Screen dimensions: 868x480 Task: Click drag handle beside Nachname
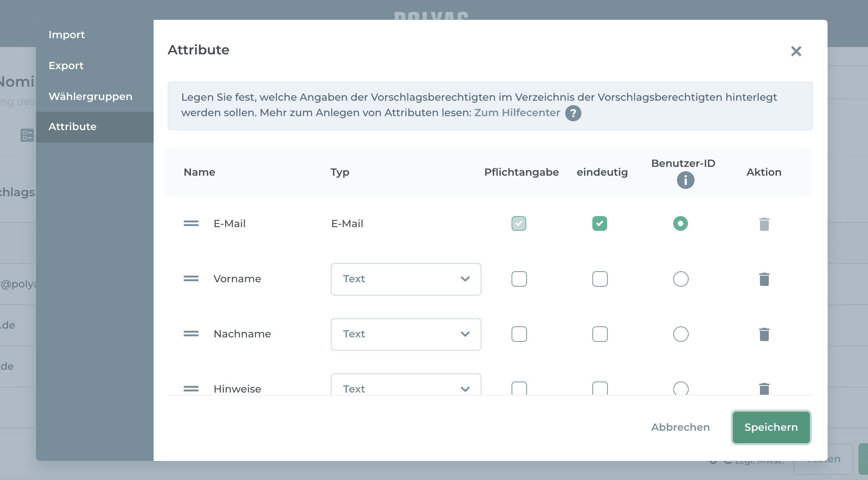pos(191,334)
